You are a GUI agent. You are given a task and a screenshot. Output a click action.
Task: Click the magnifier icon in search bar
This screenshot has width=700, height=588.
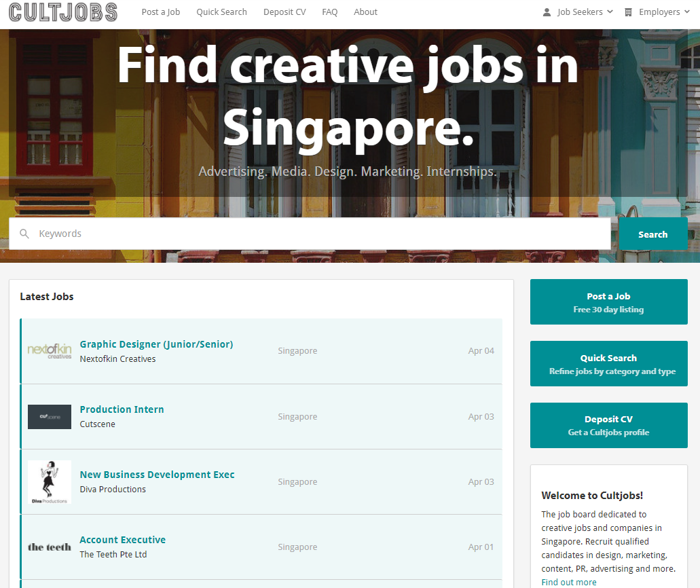(x=24, y=234)
